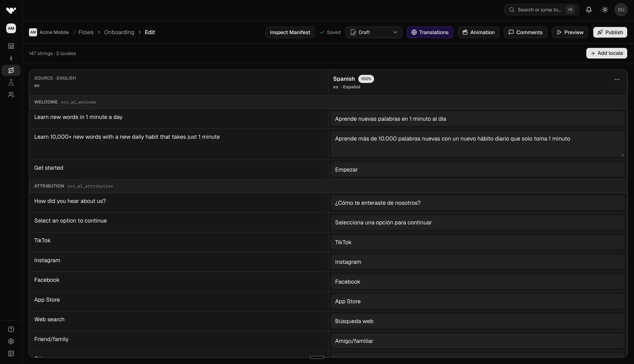Open the help question mark icon

coord(11,329)
